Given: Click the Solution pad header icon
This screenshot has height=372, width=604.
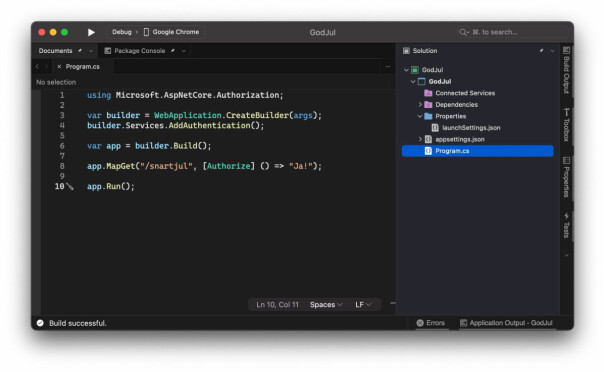Looking at the screenshot, I should pyautogui.click(x=406, y=51).
